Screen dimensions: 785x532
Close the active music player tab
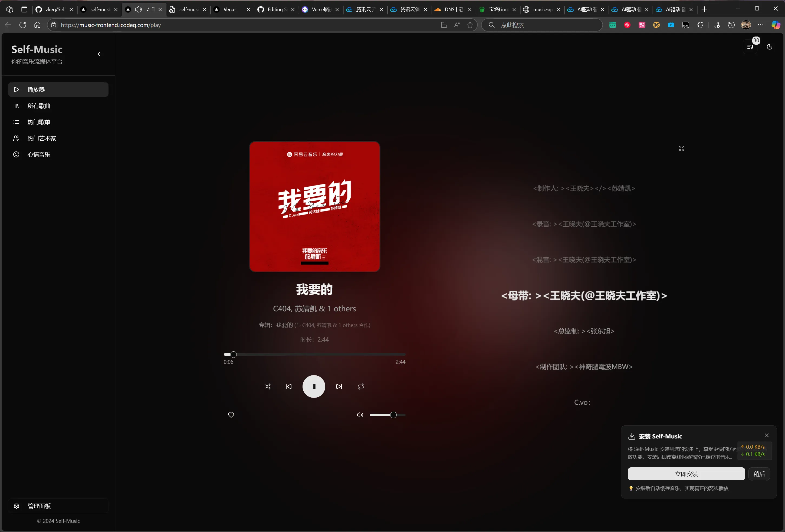tap(160, 9)
